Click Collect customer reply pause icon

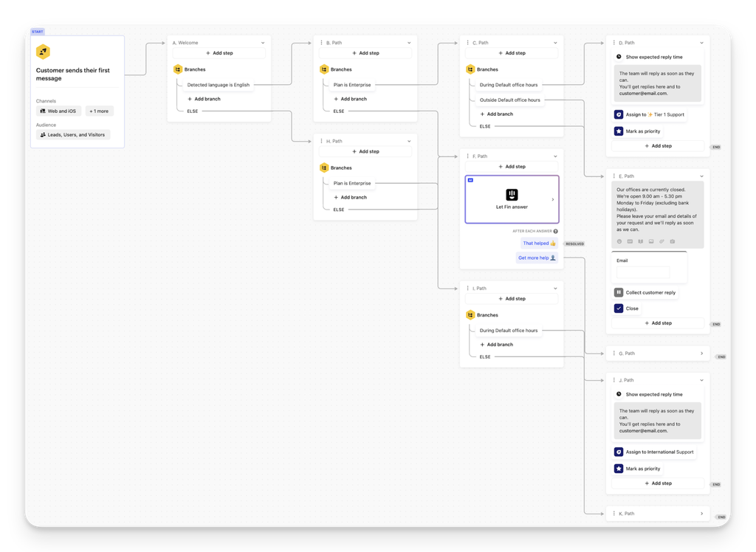tap(619, 293)
